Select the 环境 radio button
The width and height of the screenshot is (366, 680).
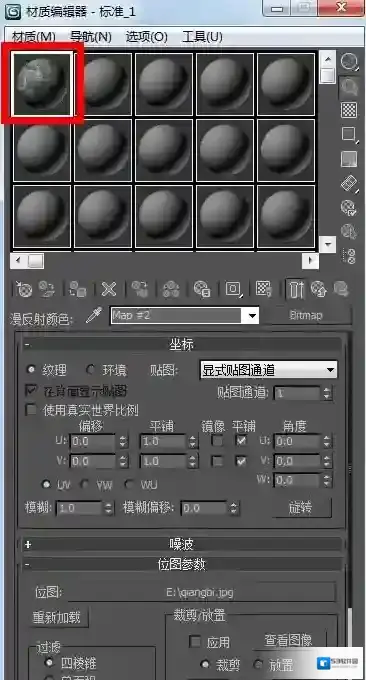90,370
